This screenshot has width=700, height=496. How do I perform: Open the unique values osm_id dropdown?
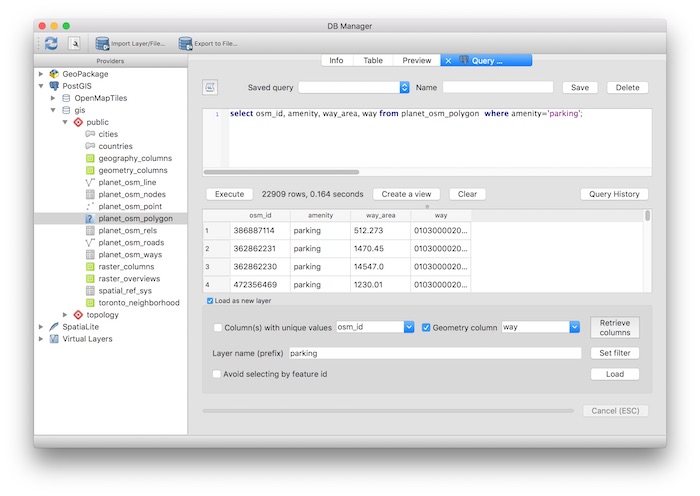pyautogui.click(x=409, y=327)
